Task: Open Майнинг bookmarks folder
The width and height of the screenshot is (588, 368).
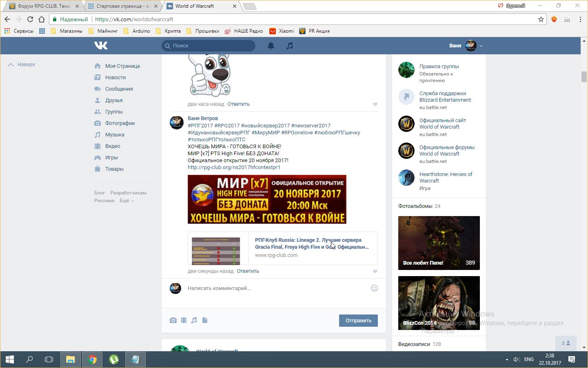Action: [x=103, y=31]
